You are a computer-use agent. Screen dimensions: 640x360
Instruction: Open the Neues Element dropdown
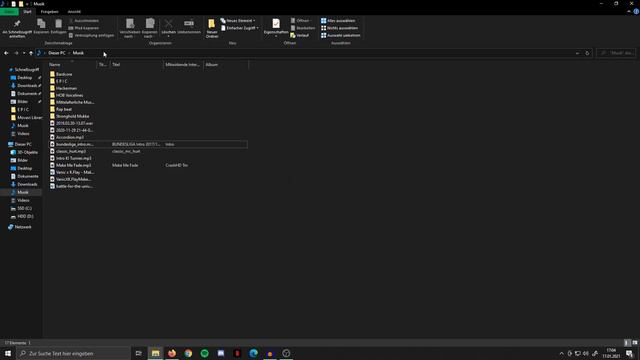(238, 20)
